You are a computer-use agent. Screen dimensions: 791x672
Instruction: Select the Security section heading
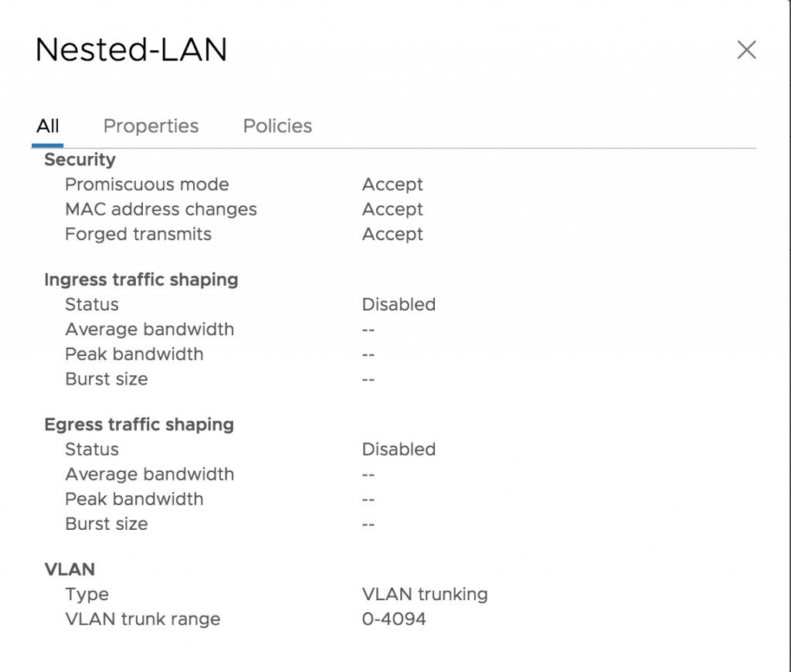(80, 159)
